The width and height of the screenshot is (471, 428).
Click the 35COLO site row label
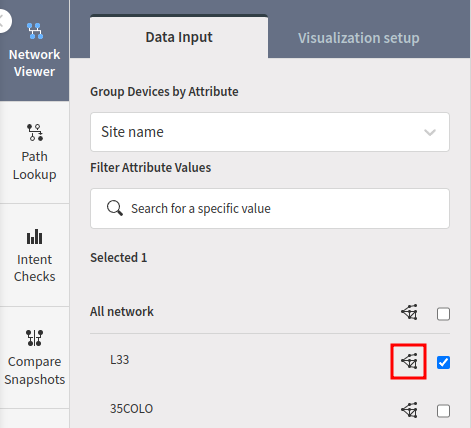[x=131, y=409]
